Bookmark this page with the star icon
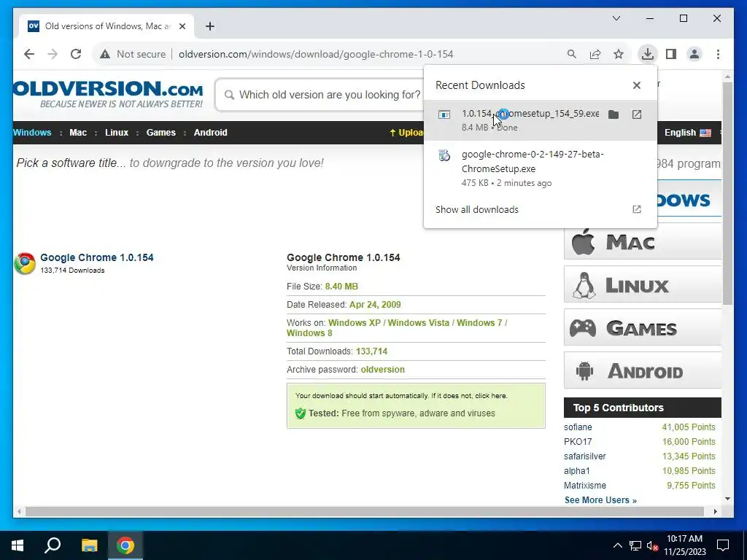Image resolution: width=747 pixels, height=560 pixels. (619, 54)
